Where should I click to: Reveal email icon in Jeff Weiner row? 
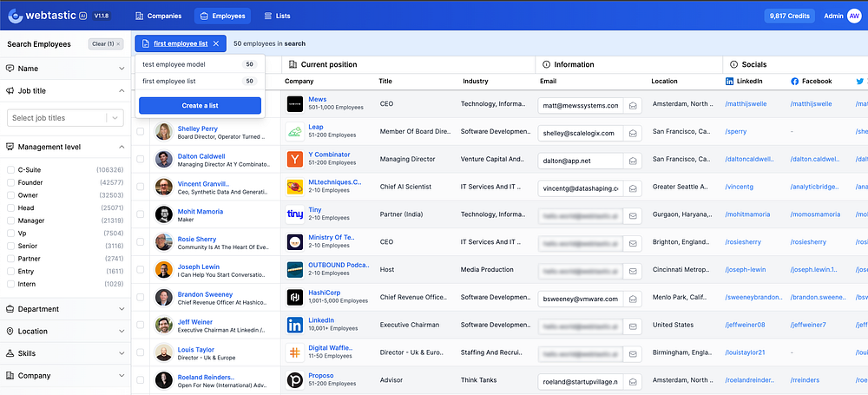[633, 327]
